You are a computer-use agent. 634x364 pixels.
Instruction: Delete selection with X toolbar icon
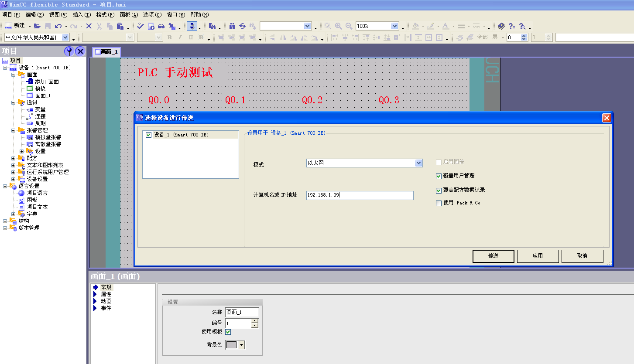pos(89,26)
